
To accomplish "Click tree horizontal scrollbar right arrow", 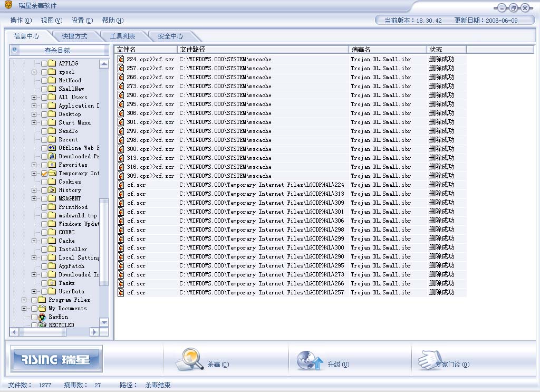I will (95, 332).
